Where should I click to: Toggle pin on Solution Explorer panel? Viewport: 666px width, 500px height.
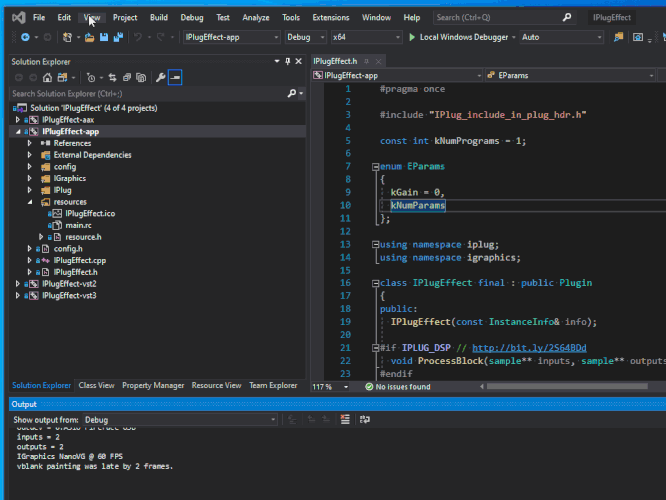coord(287,61)
